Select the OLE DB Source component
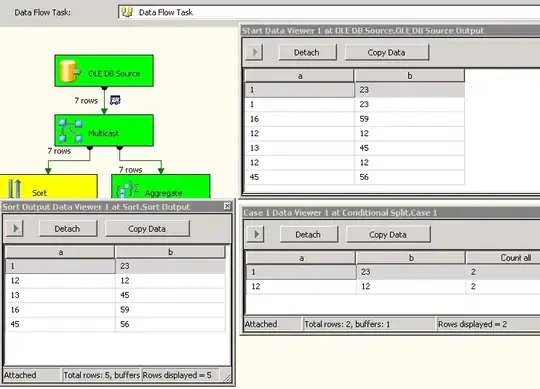 point(104,71)
